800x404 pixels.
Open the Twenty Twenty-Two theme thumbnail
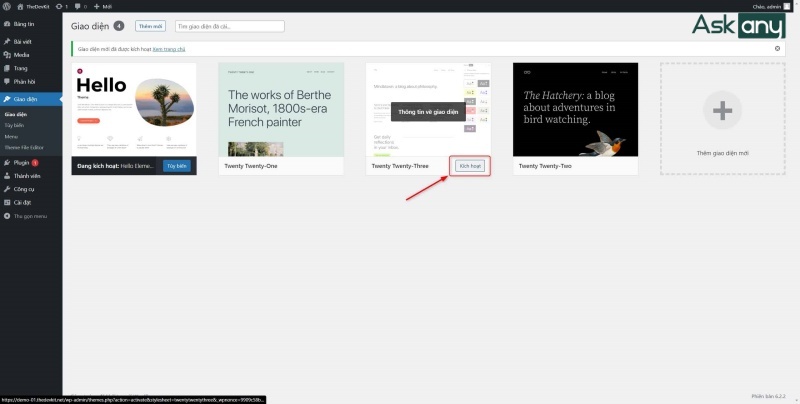point(576,109)
